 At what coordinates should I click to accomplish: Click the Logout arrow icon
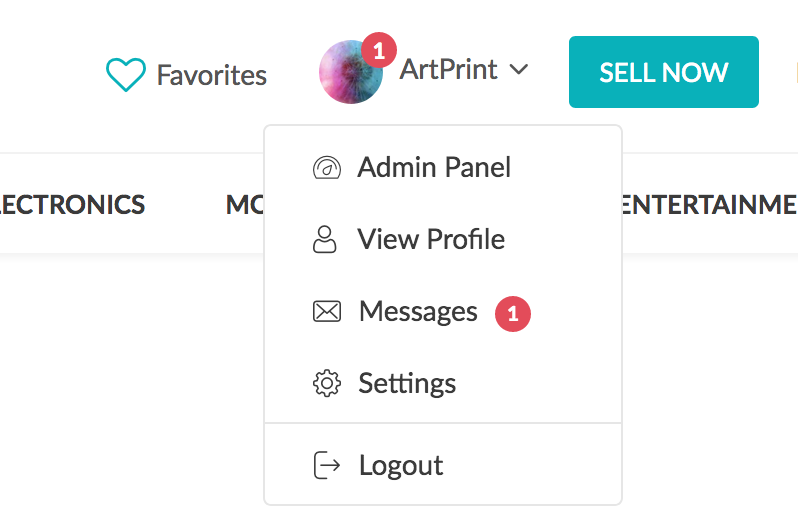click(327, 465)
